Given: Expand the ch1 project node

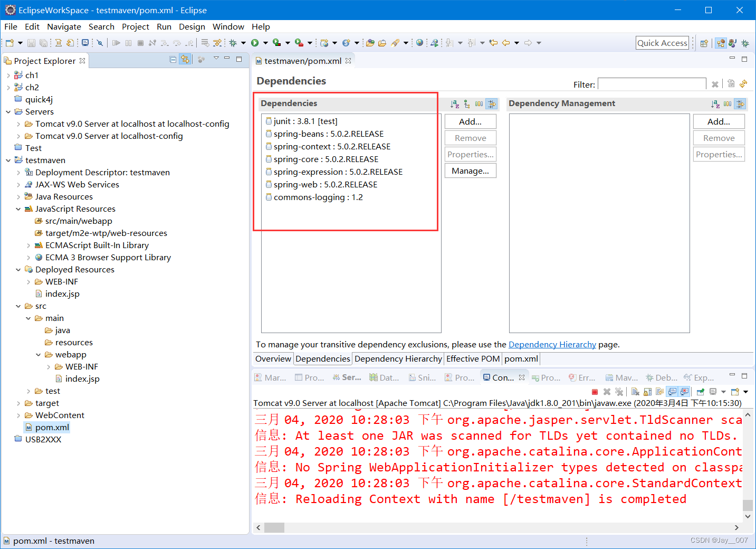Looking at the screenshot, I should (8, 75).
